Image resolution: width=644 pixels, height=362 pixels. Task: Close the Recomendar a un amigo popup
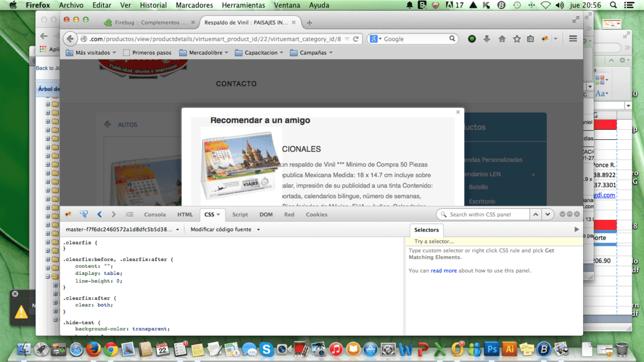[x=458, y=112]
